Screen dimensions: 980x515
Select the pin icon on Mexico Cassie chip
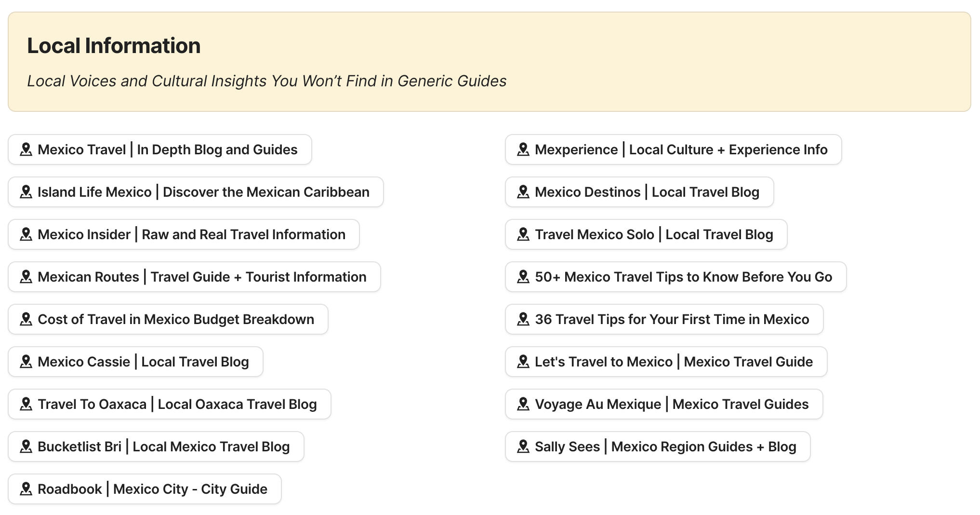(26, 362)
